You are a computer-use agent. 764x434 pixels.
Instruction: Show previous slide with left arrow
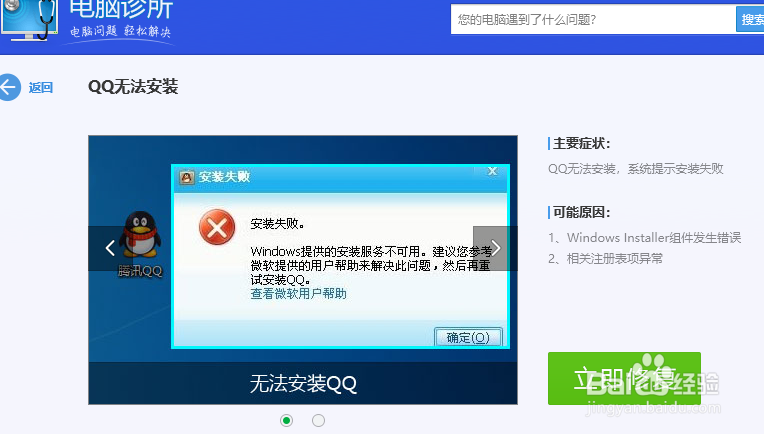(x=110, y=248)
